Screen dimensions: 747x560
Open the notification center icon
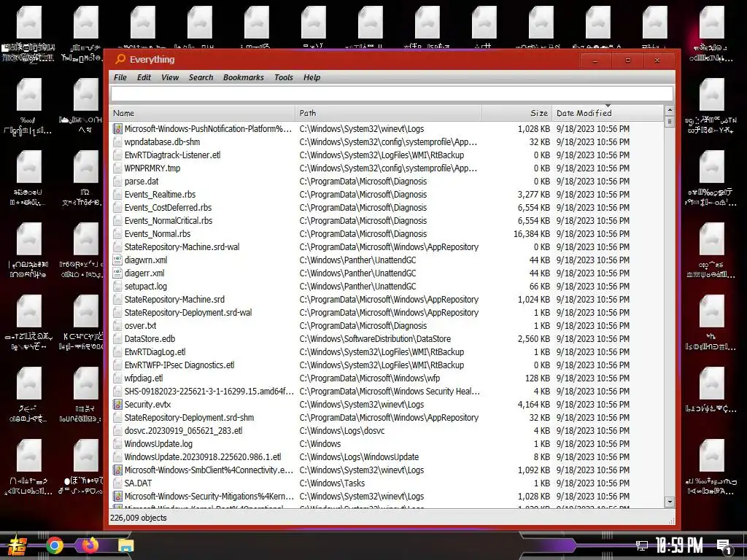(724, 546)
